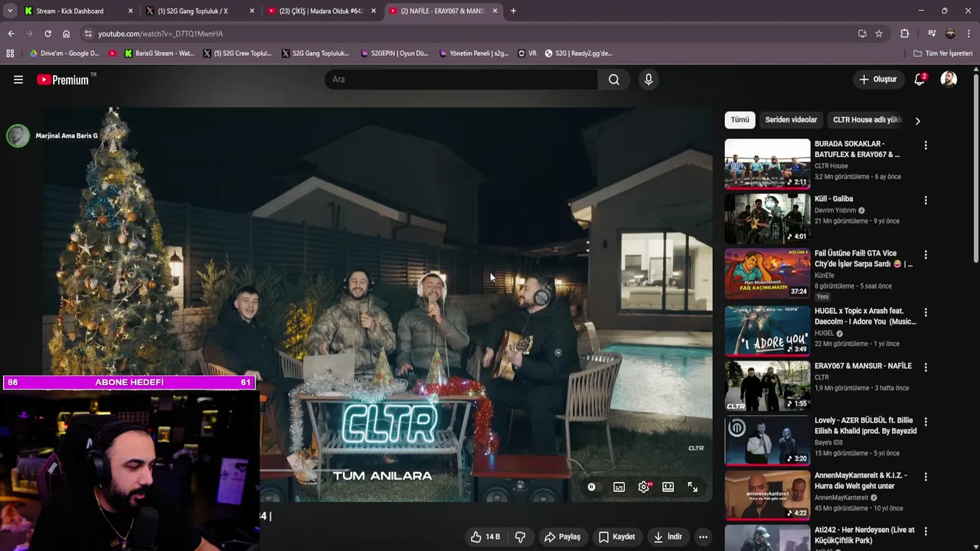The height and width of the screenshot is (551, 980).
Task: Focus the YouTube search field 'Ara'
Action: coord(462,80)
